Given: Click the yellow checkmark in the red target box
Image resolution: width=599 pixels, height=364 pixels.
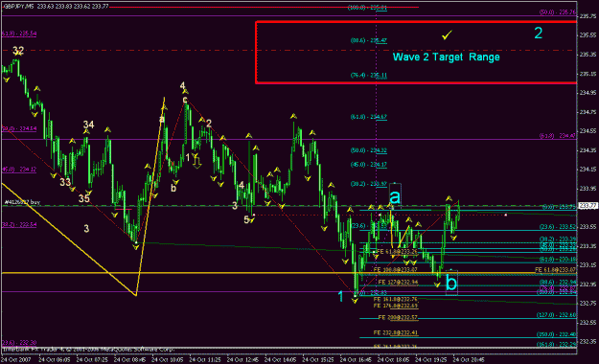Looking at the screenshot, I should click(447, 35).
